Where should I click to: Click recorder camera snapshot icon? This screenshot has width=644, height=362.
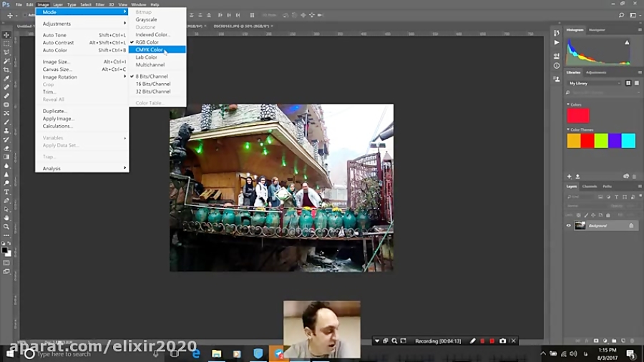point(503,341)
